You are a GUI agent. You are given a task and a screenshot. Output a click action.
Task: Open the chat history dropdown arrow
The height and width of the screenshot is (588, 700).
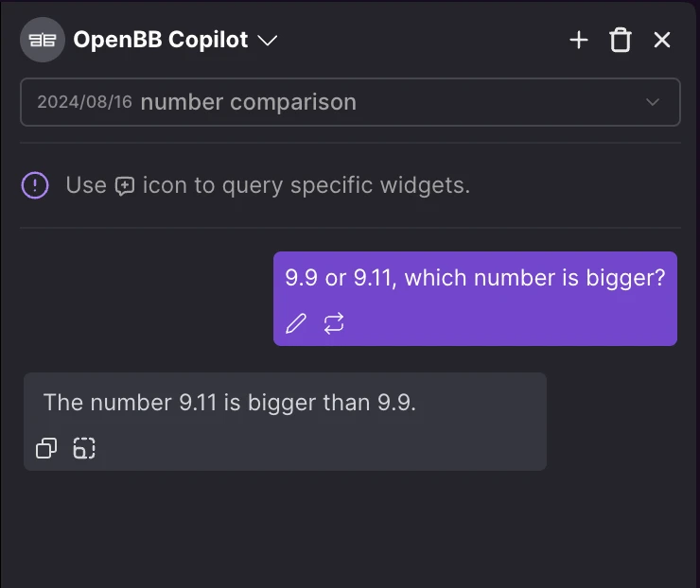click(652, 102)
